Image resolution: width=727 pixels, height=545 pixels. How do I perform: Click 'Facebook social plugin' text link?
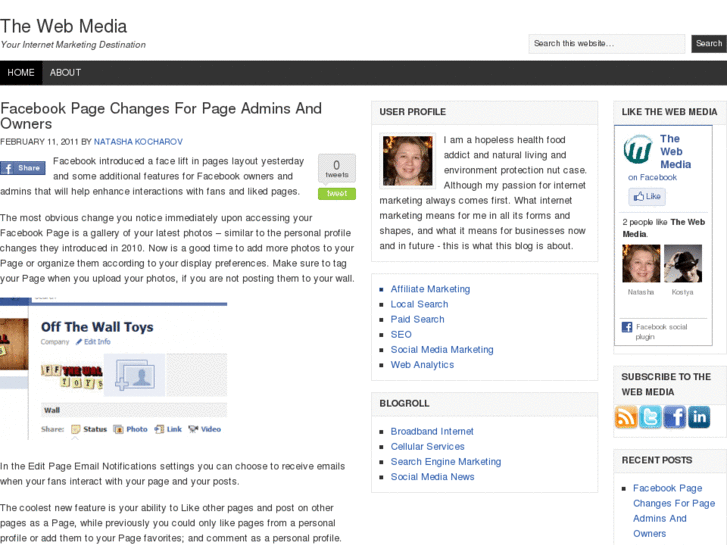[661, 332]
